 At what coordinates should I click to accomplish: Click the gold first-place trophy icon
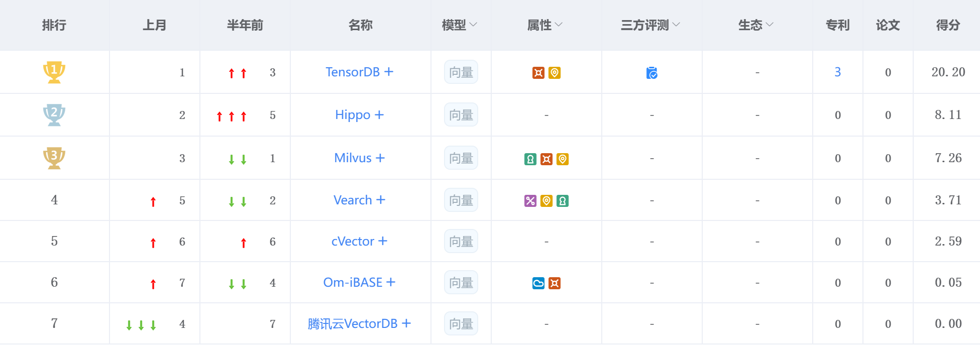click(x=54, y=72)
